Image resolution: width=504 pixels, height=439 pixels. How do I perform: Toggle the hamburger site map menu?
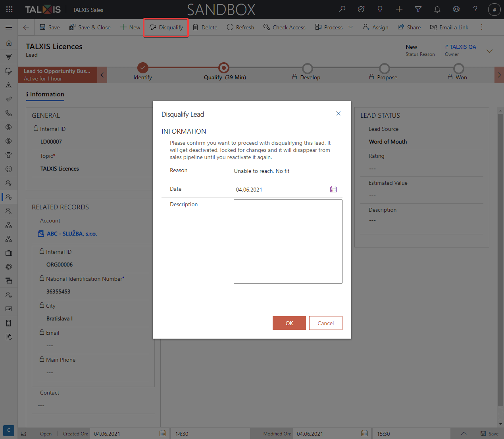[x=9, y=27]
